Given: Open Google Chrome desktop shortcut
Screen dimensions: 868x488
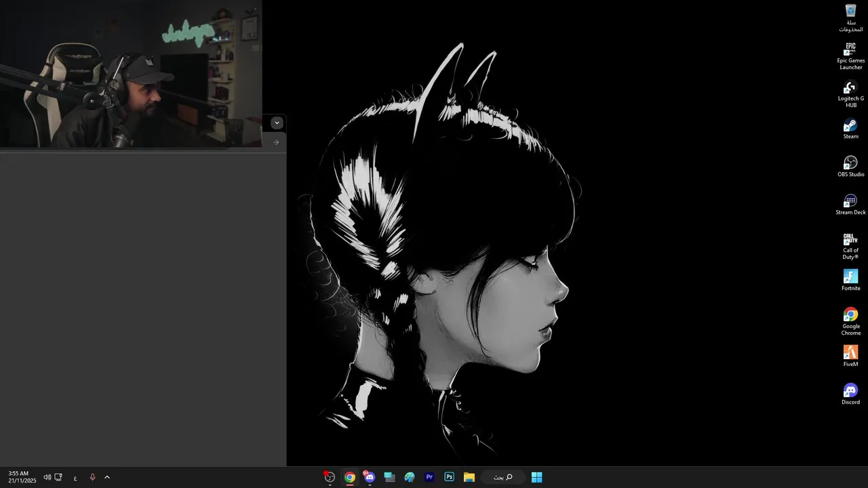Looking at the screenshot, I should [x=850, y=322].
